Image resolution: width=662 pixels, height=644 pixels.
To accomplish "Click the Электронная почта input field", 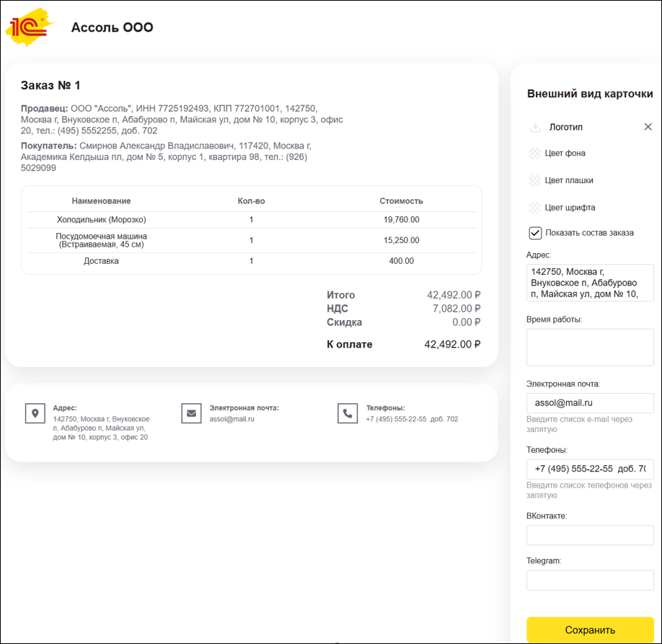I will pyautogui.click(x=590, y=403).
